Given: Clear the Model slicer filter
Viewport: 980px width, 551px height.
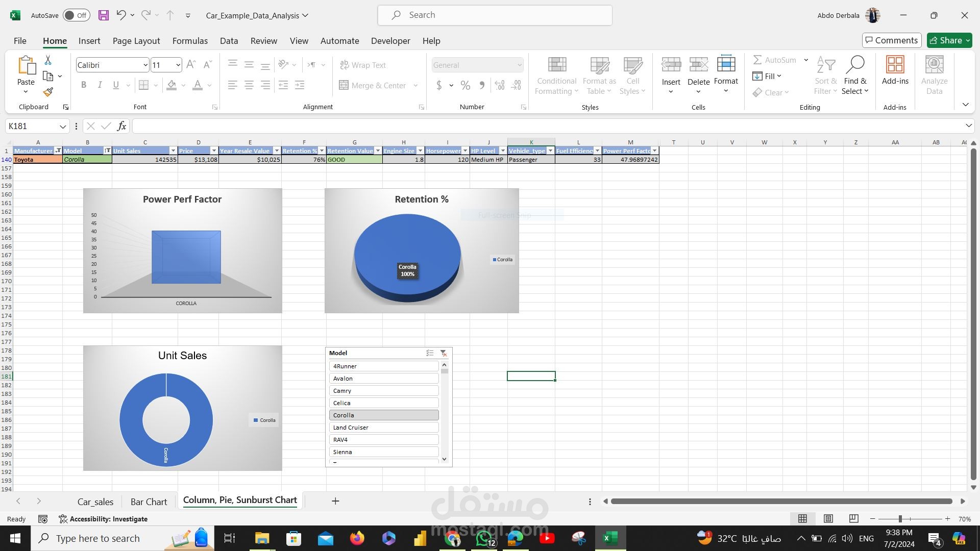Looking at the screenshot, I should pos(443,353).
